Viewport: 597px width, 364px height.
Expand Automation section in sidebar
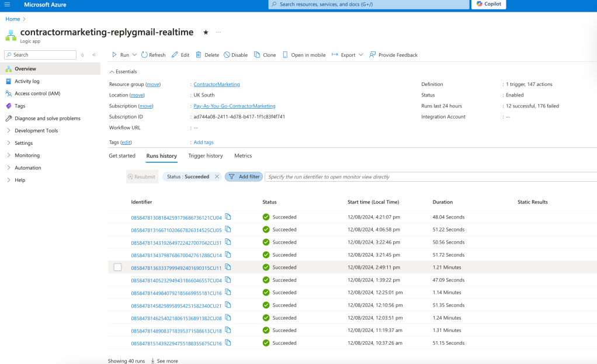28,168
